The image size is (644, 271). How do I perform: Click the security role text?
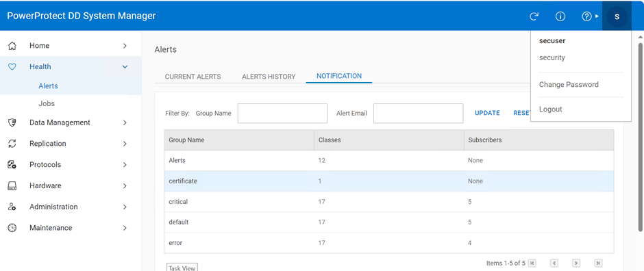pos(552,57)
